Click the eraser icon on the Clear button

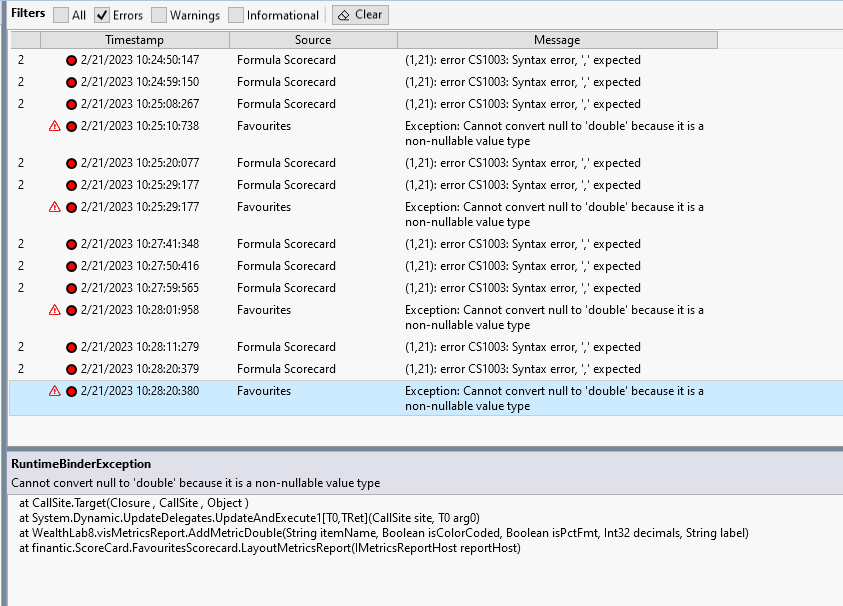tap(344, 15)
